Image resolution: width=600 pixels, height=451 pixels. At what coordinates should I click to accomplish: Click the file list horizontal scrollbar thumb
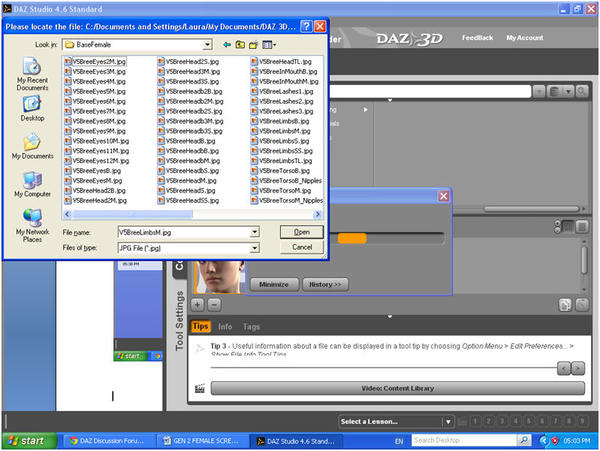[132, 215]
